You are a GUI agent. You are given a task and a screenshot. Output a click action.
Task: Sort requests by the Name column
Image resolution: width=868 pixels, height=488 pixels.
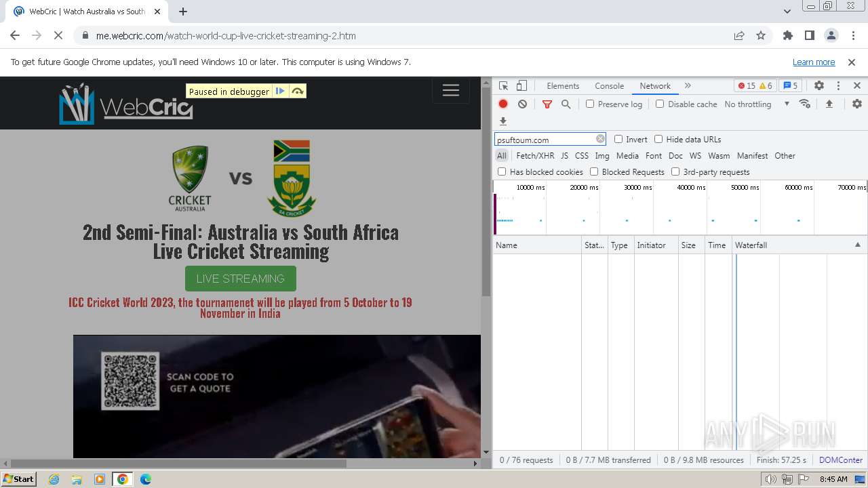537,245
